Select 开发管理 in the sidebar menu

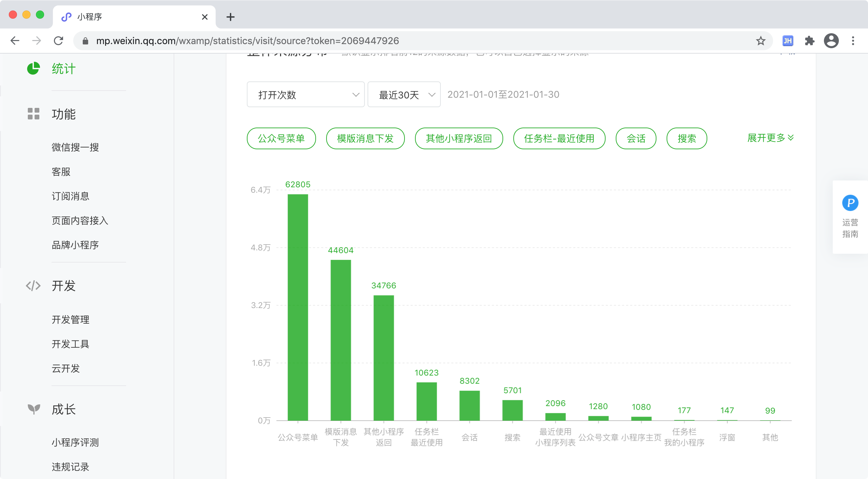(x=71, y=320)
